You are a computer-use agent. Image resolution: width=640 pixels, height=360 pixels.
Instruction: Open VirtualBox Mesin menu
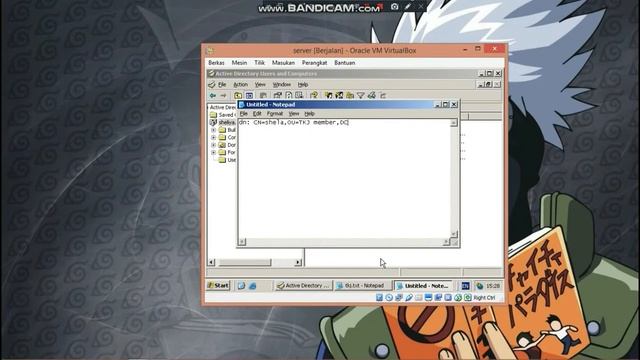(x=239, y=63)
